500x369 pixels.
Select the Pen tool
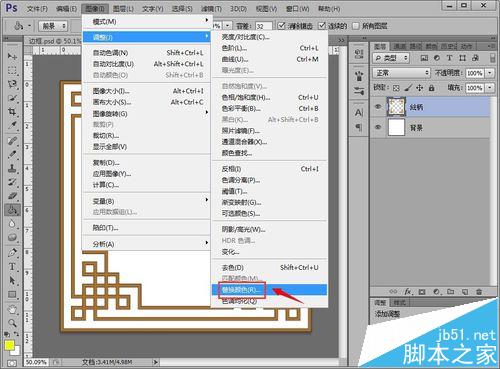[x=12, y=252]
